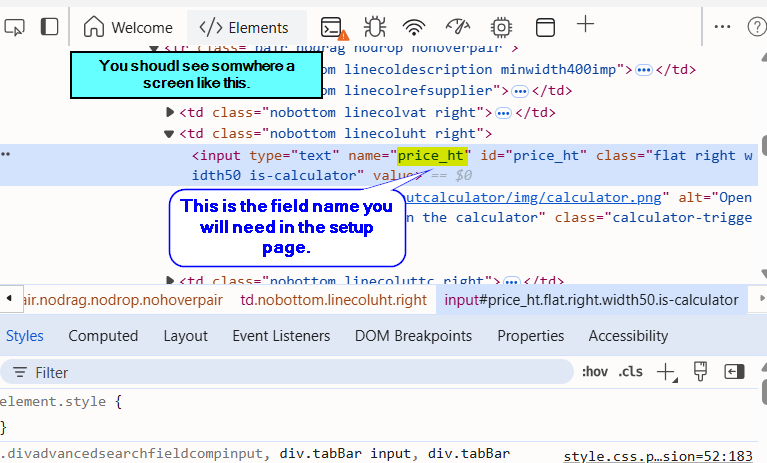Switch to the Computed tab
Image resolution: width=767 pixels, height=463 pixels.
(x=103, y=336)
